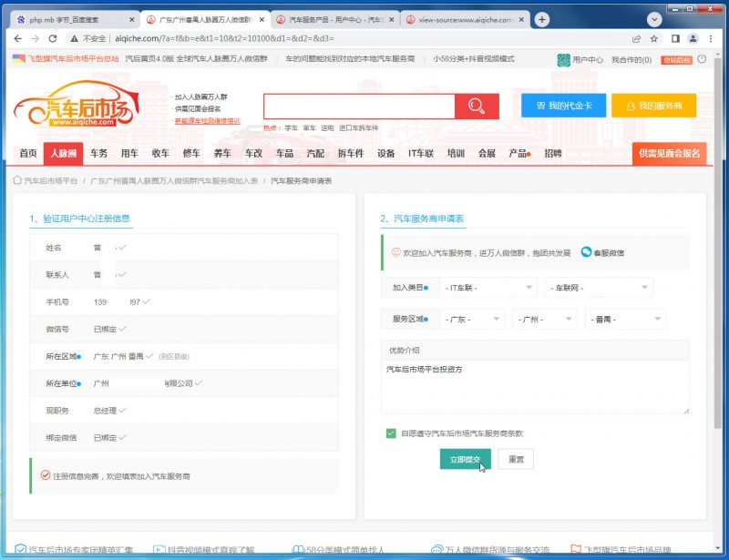Open the 车联网 subcategory dropdown

(599, 288)
